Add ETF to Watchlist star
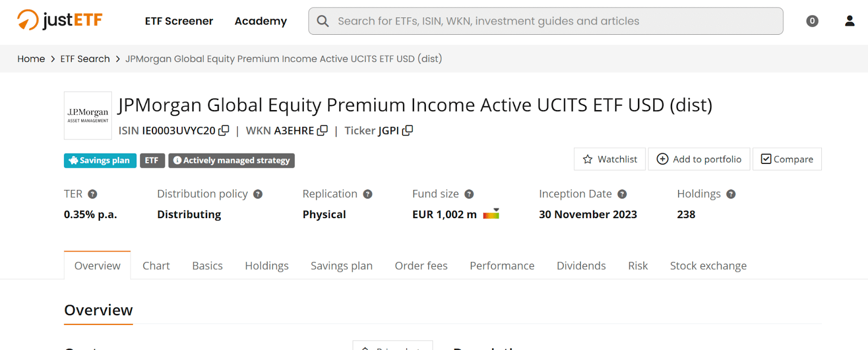This screenshot has height=350, width=868. (610, 159)
